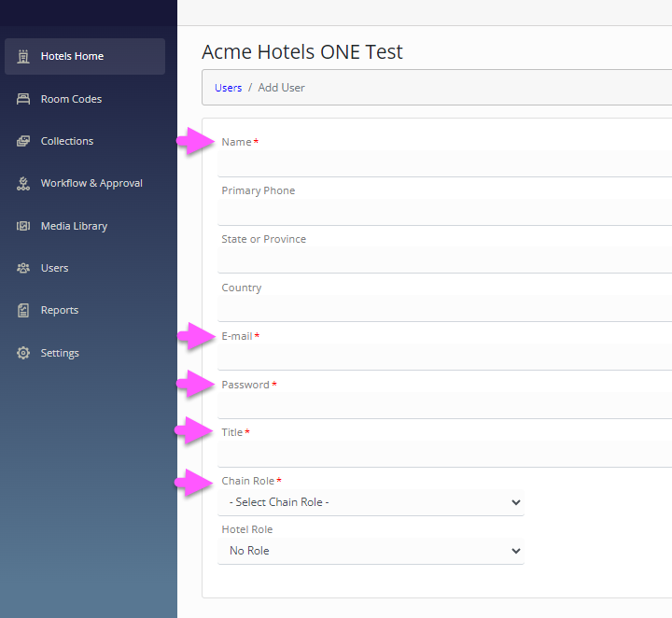
Task: Open the Chain Role dropdown
Action: 371,502
